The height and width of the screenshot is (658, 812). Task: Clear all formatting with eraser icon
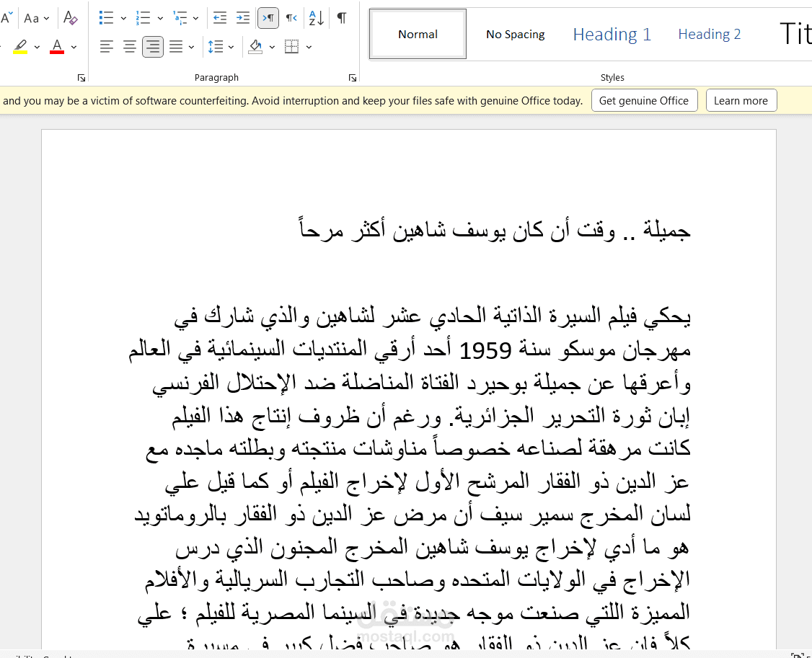tap(71, 19)
